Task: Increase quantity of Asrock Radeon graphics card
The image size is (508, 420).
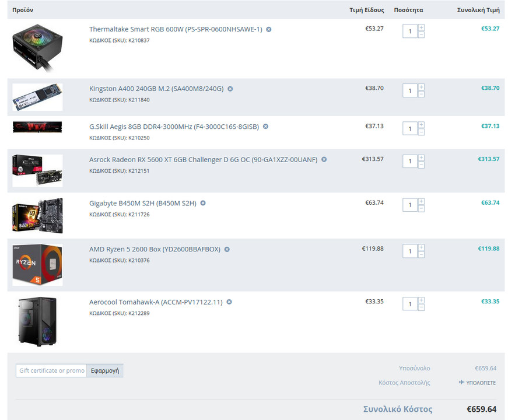Action: click(x=421, y=158)
